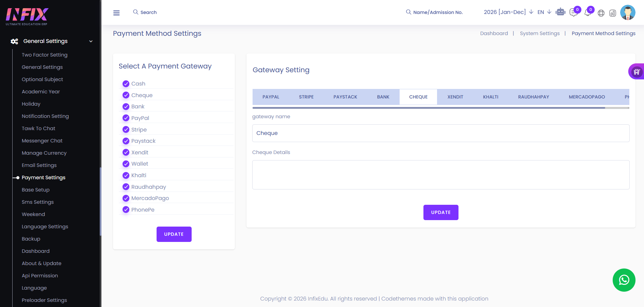This screenshot has width=644, height=307.
Task: Open System Settings breadcrumb link
Action: (x=540, y=33)
